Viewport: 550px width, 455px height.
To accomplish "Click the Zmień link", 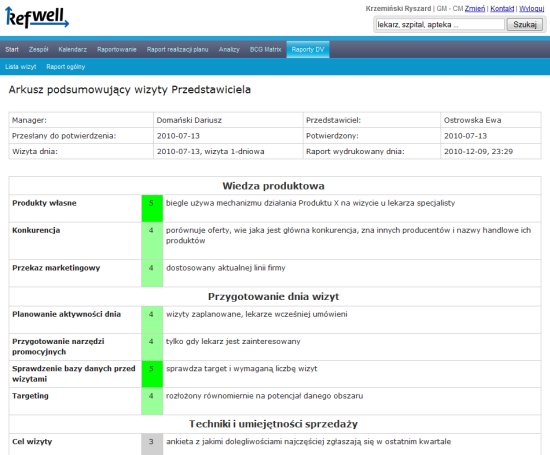I will point(475,8).
